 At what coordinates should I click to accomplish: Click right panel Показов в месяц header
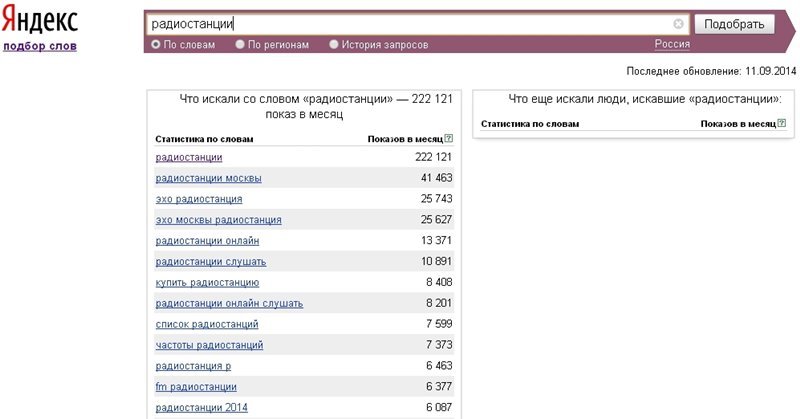(738, 124)
